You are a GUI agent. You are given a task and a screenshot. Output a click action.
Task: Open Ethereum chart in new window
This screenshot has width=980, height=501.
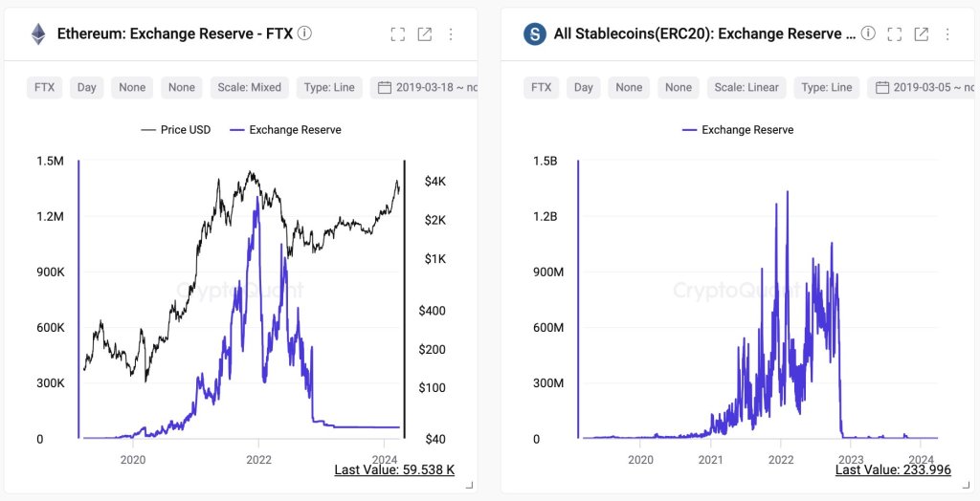[425, 34]
